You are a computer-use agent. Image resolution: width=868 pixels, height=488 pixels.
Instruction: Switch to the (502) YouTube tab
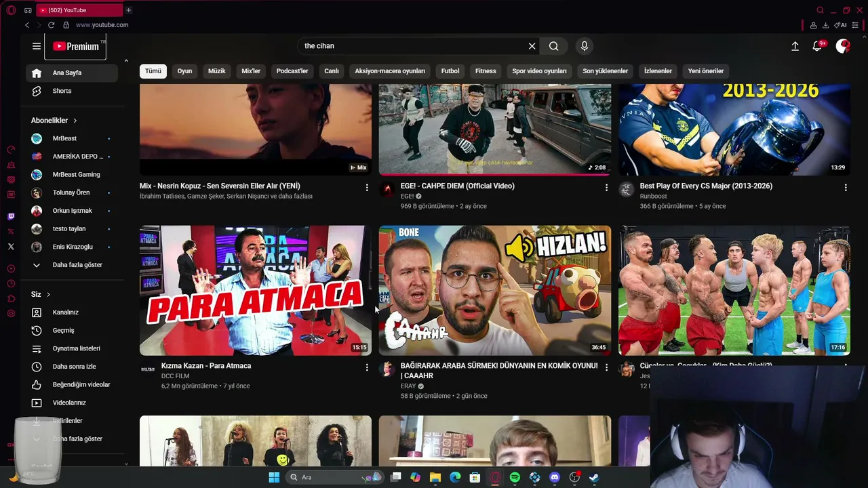[x=78, y=10]
